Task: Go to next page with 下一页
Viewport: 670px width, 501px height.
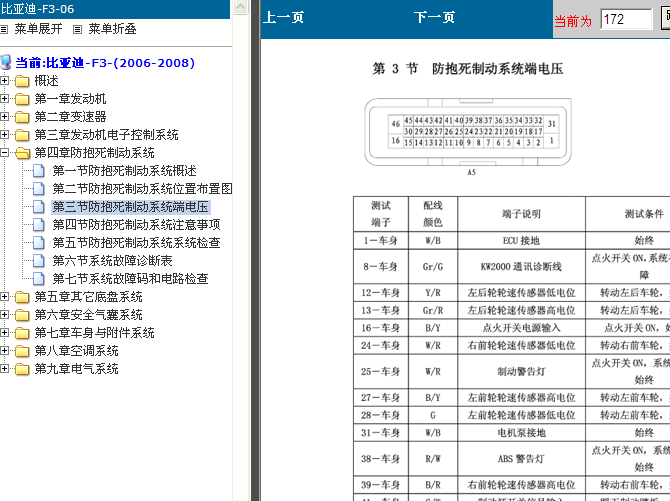Action: click(434, 17)
